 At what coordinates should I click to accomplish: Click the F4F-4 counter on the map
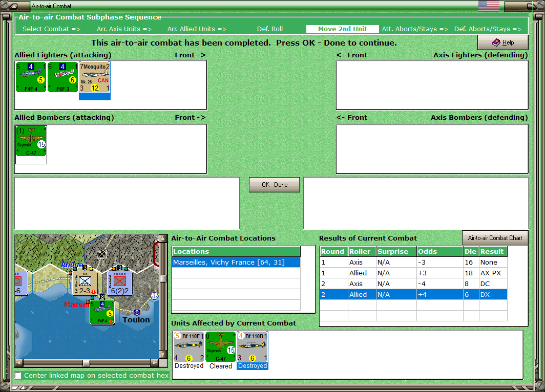pos(102,313)
